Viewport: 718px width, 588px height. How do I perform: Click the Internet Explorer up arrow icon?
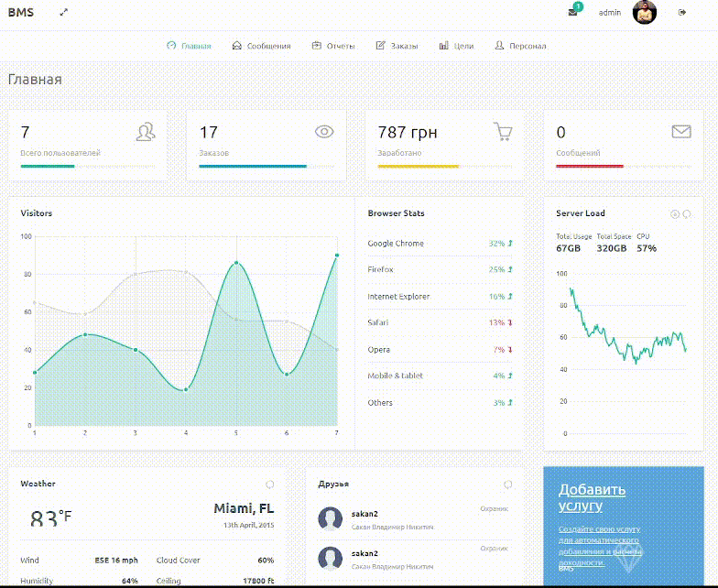click(x=510, y=297)
